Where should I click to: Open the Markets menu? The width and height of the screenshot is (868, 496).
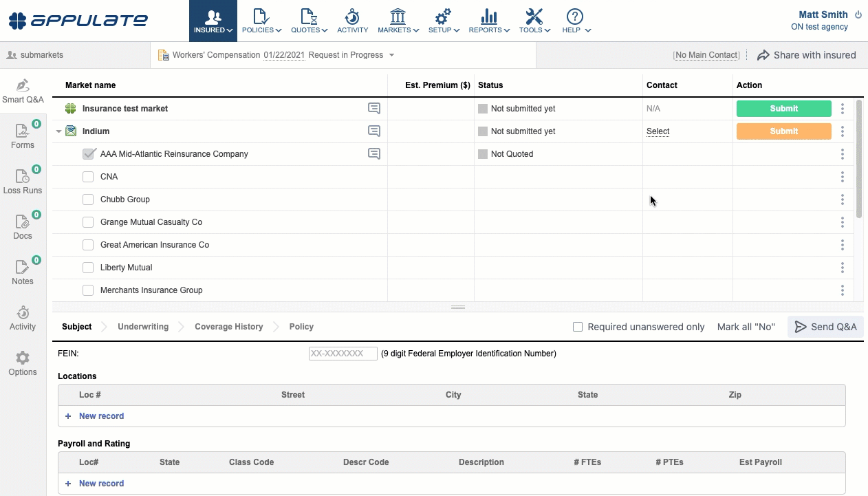[x=398, y=21]
